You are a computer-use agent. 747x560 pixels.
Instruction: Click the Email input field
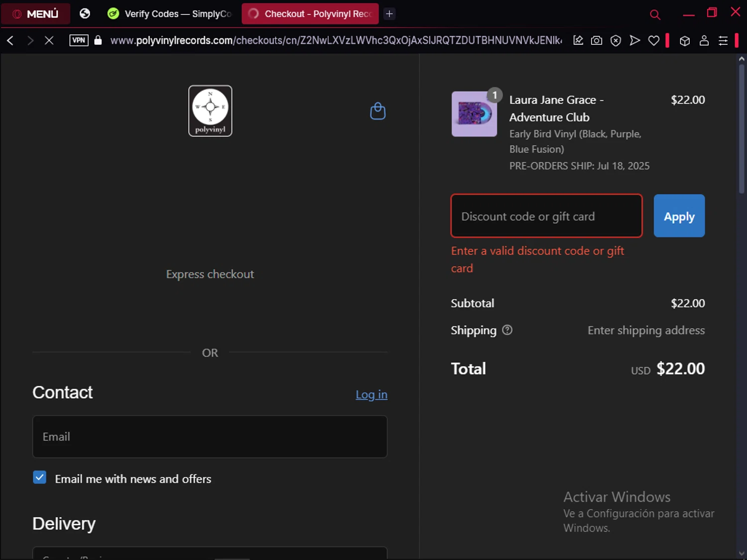(x=210, y=437)
